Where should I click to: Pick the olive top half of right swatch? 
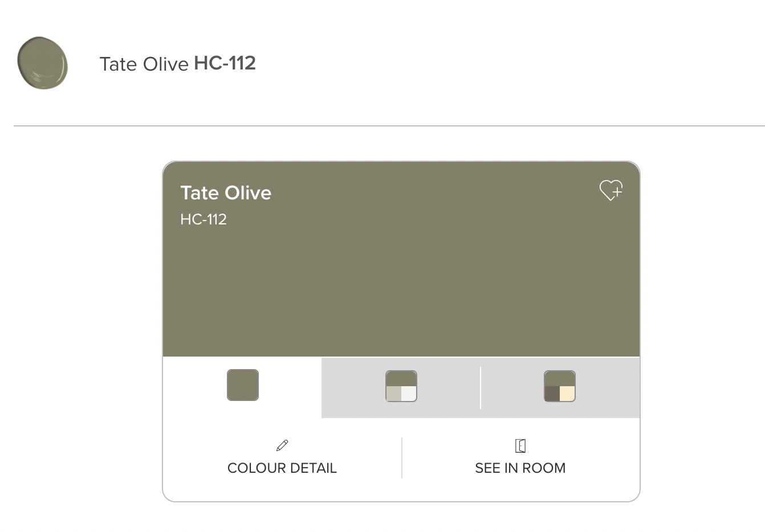click(560, 378)
